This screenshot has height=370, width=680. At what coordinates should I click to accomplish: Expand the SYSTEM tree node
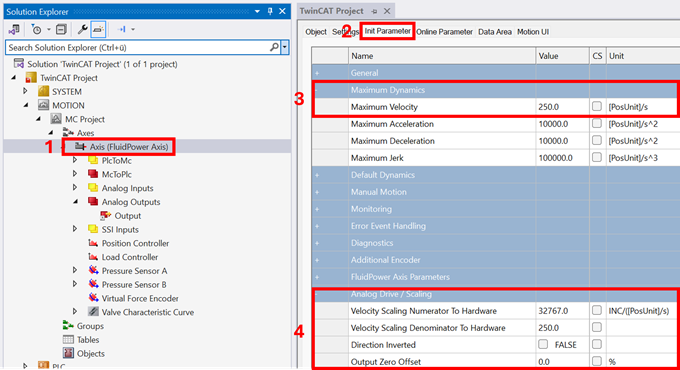click(x=25, y=92)
